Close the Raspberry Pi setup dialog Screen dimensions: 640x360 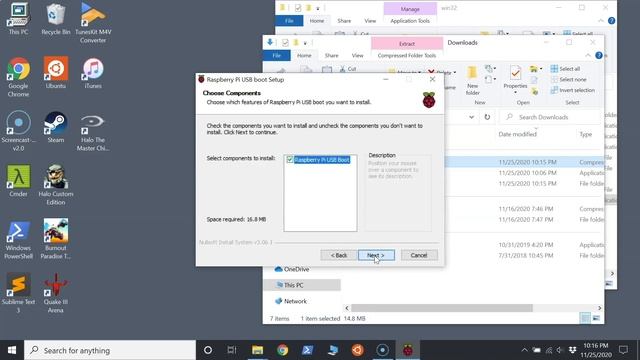click(x=433, y=80)
